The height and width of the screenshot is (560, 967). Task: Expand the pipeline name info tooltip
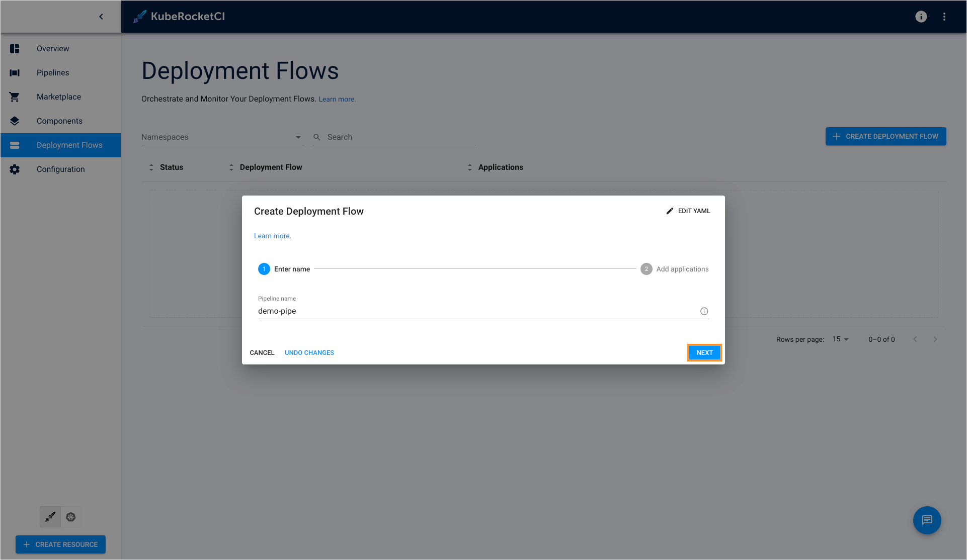(x=704, y=311)
